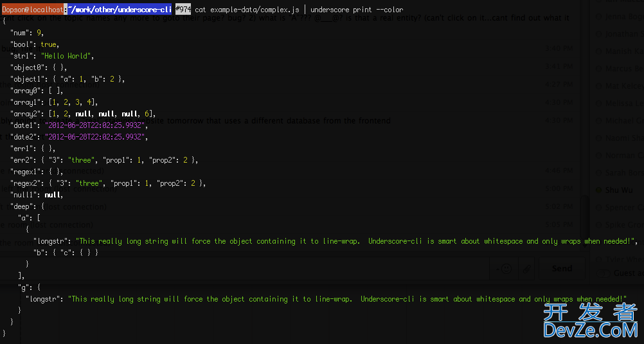The width and height of the screenshot is (644, 344).
Task: Click the Send button in chat window
Action: pos(562,268)
